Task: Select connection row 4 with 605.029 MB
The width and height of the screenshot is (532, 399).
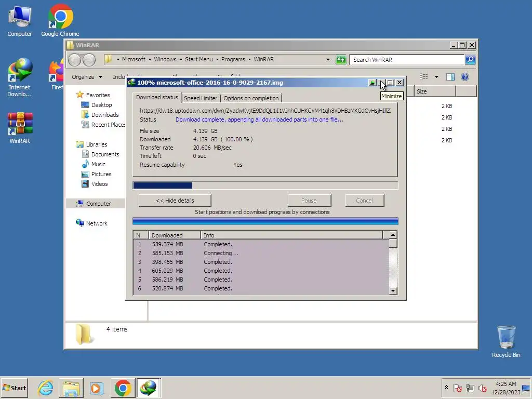Action: [x=261, y=271]
